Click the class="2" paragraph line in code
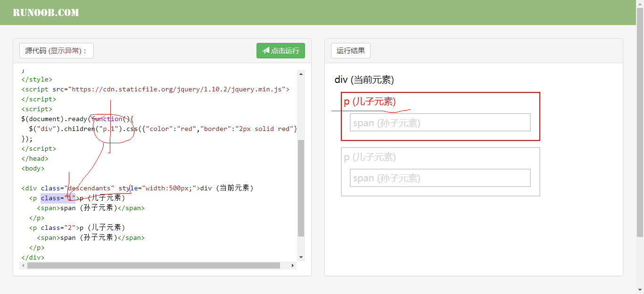644x294 pixels. 77,228
